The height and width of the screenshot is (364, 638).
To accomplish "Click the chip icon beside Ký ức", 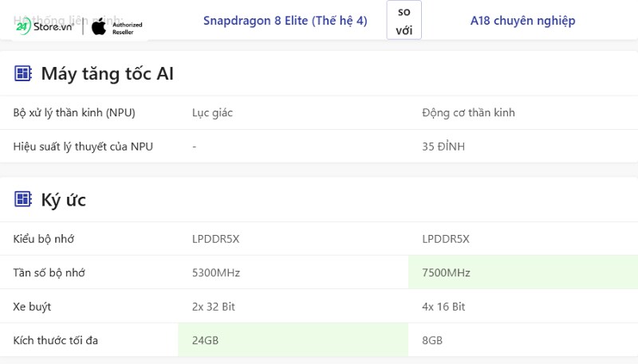I will (x=23, y=199).
